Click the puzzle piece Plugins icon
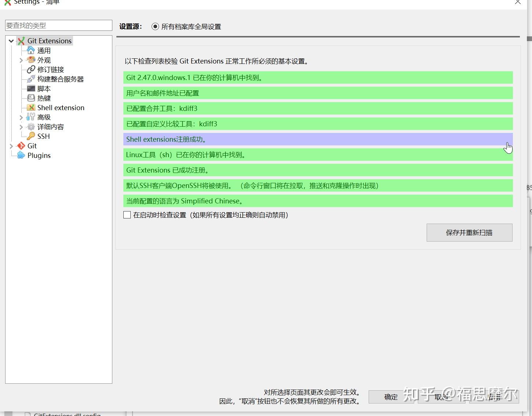This screenshot has height=416, width=532. coord(21,155)
